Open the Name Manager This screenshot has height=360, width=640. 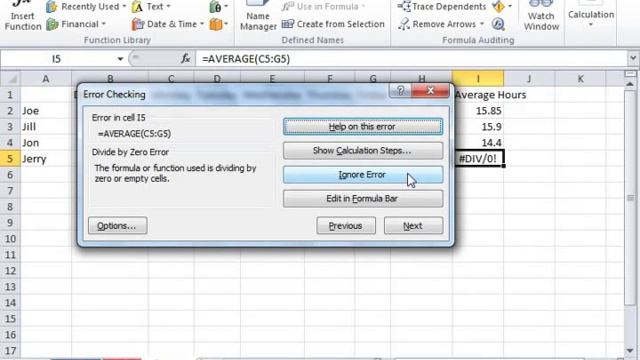[x=258, y=16]
